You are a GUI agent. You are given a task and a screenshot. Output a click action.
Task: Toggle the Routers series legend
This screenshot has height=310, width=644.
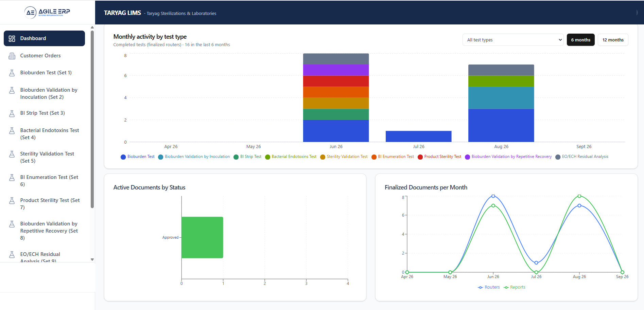point(489,287)
